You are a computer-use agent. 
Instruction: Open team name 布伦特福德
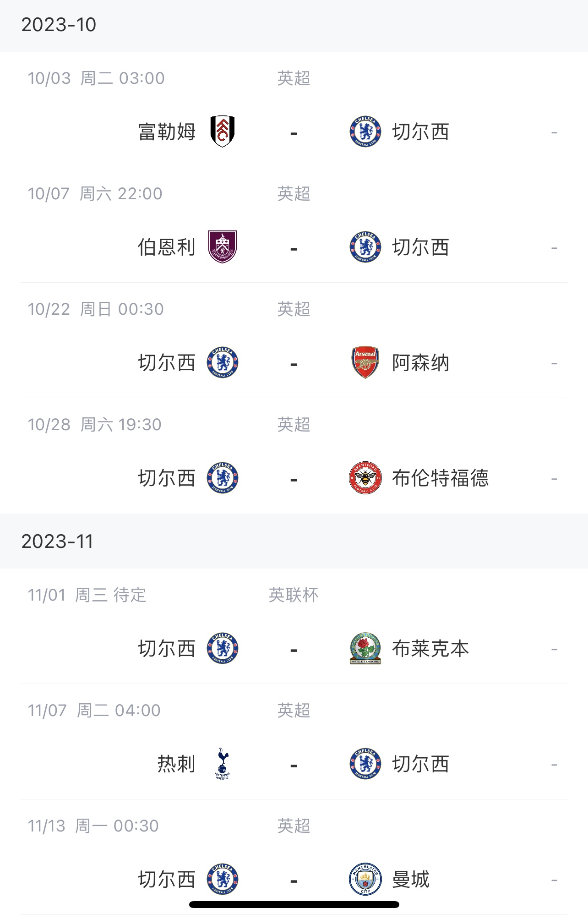(x=441, y=478)
